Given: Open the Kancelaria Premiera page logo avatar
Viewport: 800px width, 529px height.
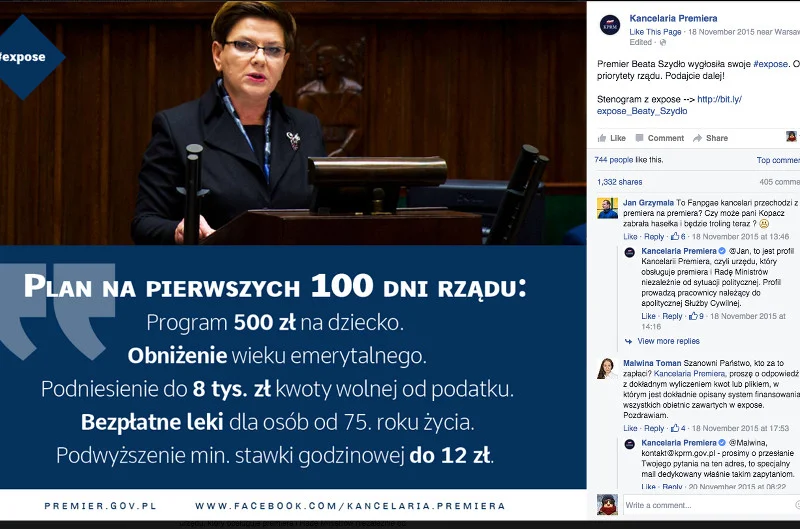Looking at the screenshot, I should 610,24.
